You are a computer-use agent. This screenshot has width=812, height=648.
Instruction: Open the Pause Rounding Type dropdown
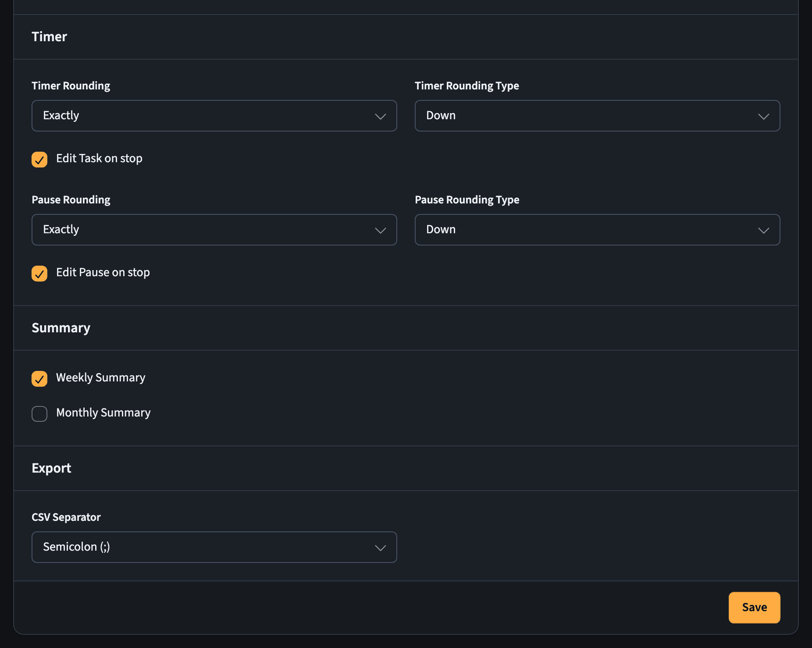pos(597,230)
